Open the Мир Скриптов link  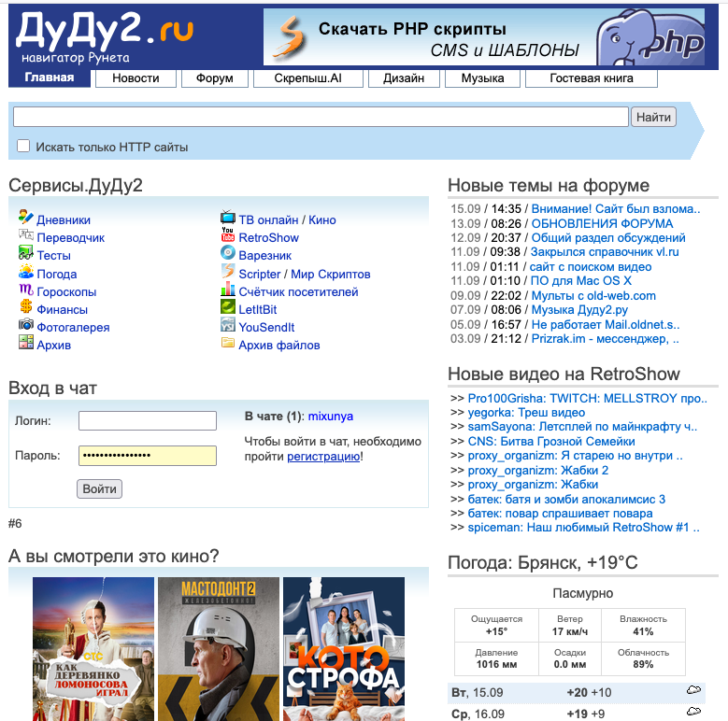click(x=331, y=275)
